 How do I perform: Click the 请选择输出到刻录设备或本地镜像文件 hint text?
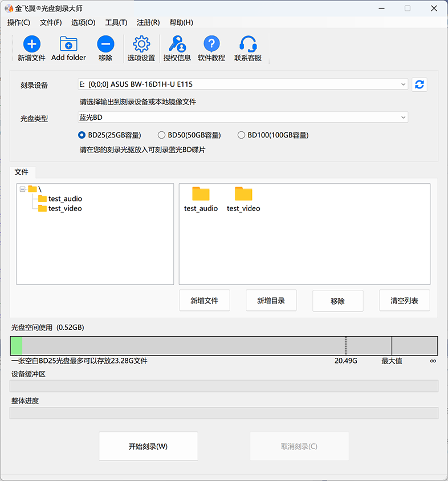pos(138,102)
